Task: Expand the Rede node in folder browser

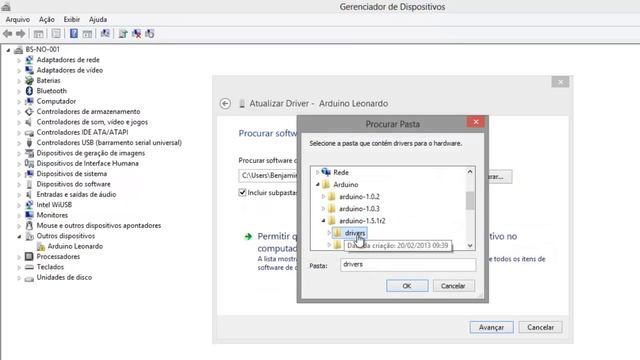Action: [317, 173]
